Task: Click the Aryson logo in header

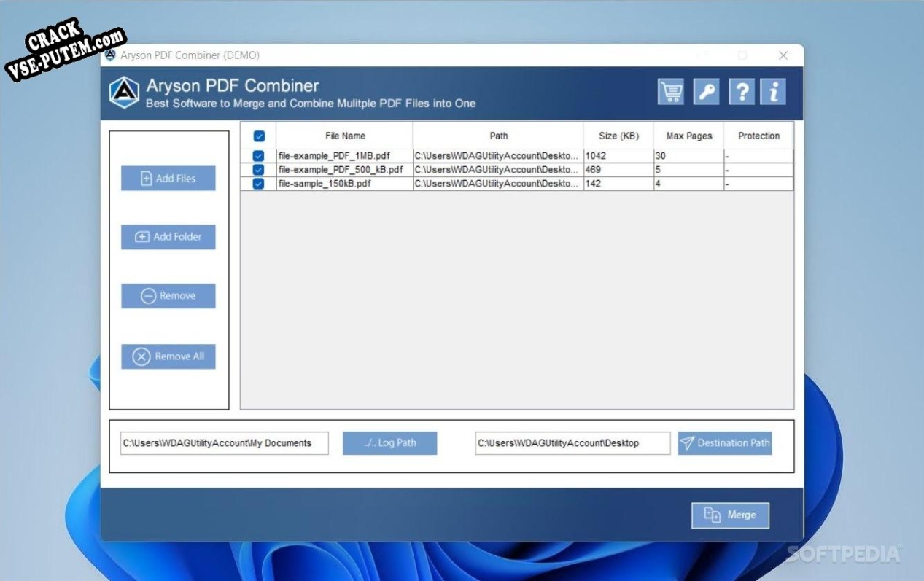Action: 124,93
